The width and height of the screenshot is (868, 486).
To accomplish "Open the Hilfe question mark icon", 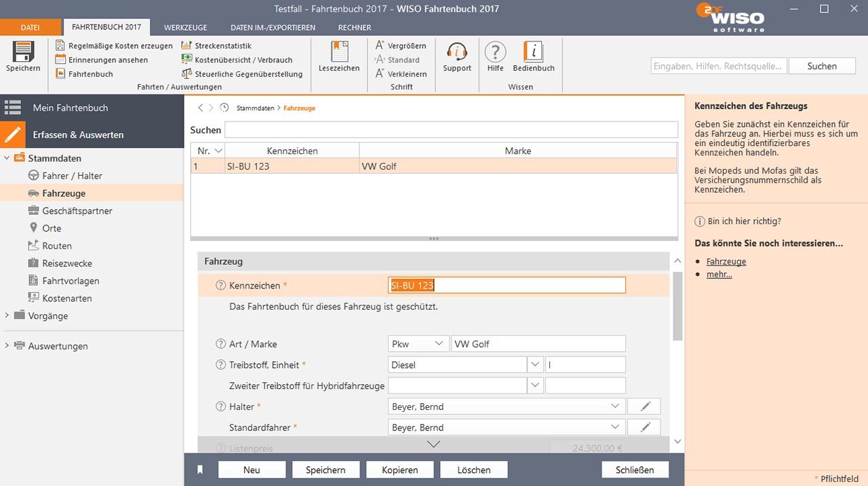I will point(495,52).
